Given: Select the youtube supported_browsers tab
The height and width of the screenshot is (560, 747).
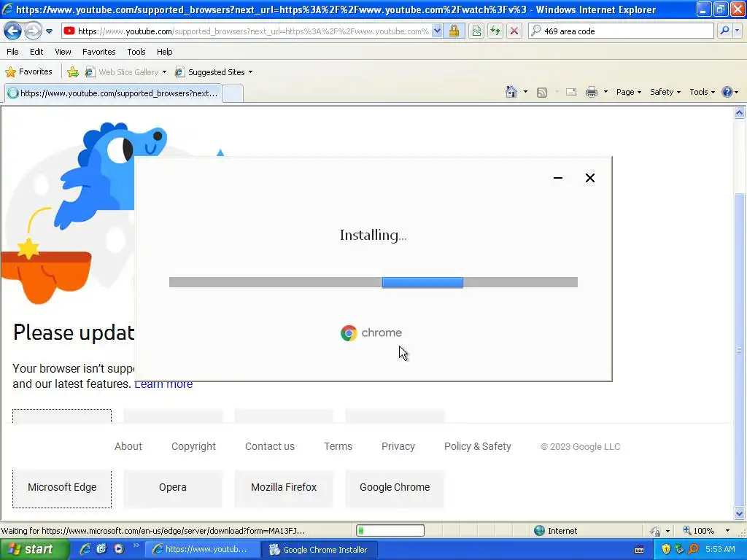Looking at the screenshot, I should click(x=113, y=93).
